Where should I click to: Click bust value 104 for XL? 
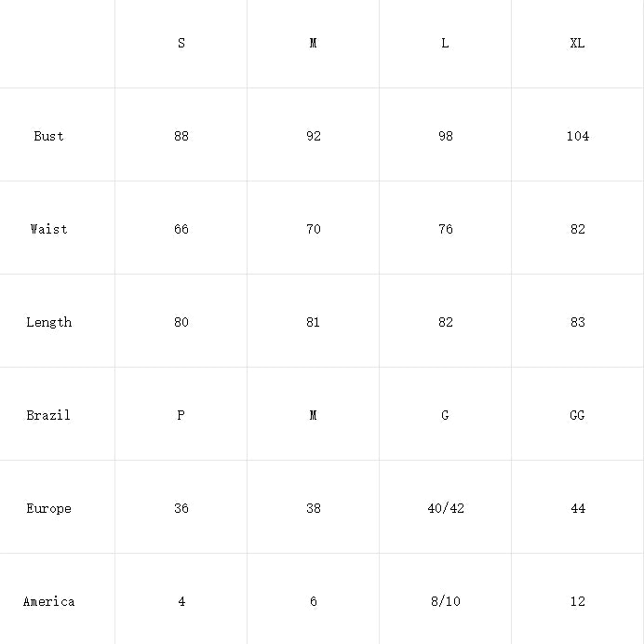point(577,136)
